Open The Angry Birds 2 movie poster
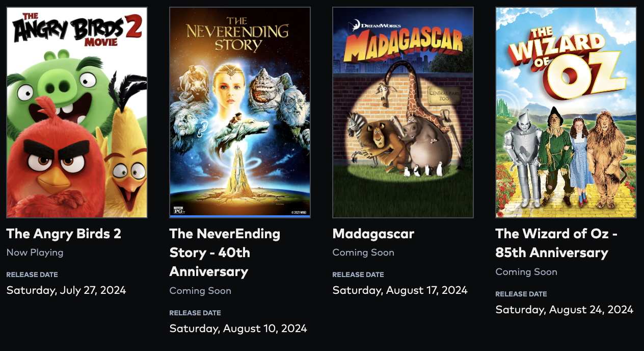The width and height of the screenshot is (644, 351). pyautogui.click(x=77, y=113)
